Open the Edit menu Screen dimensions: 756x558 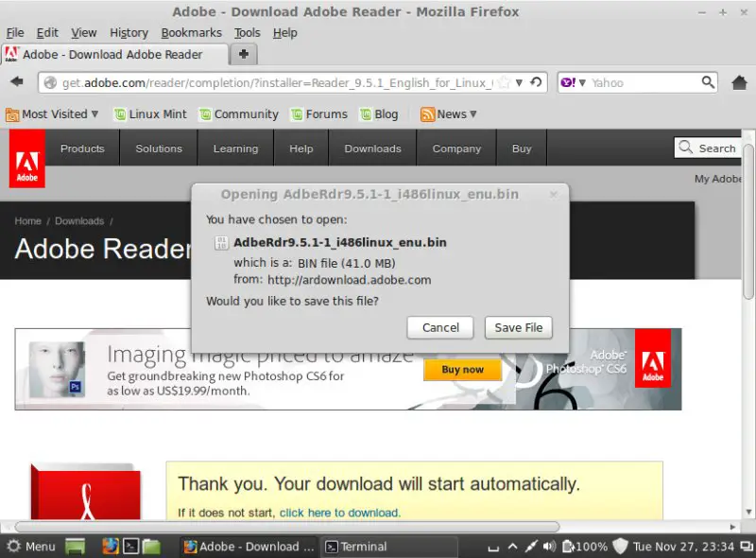coord(47,33)
